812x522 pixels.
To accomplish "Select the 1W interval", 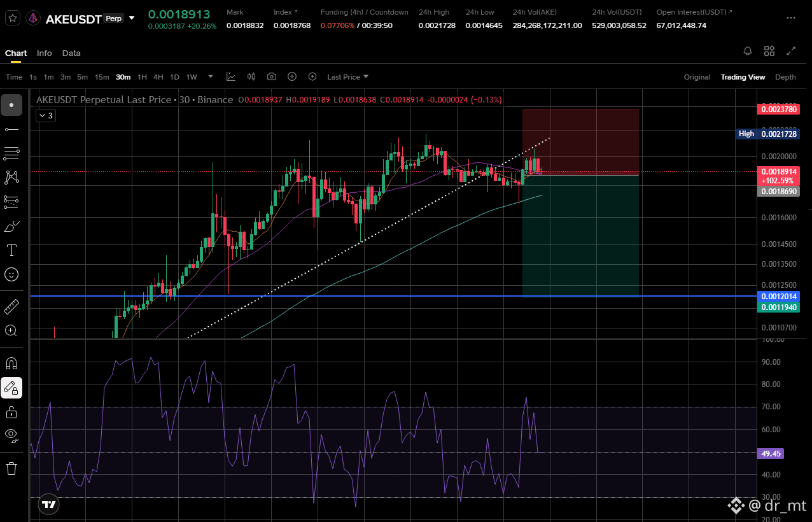I will click(x=191, y=77).
